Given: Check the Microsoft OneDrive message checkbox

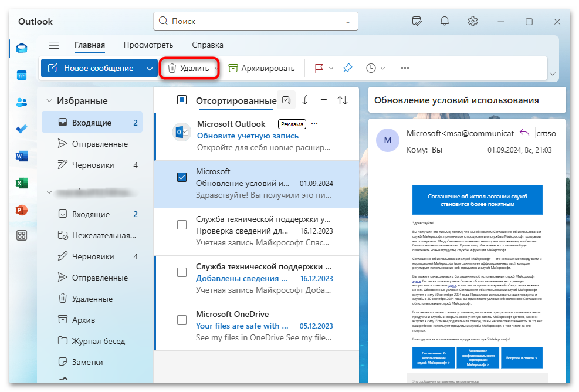Looking at the screenshot, I should (182, 320).
